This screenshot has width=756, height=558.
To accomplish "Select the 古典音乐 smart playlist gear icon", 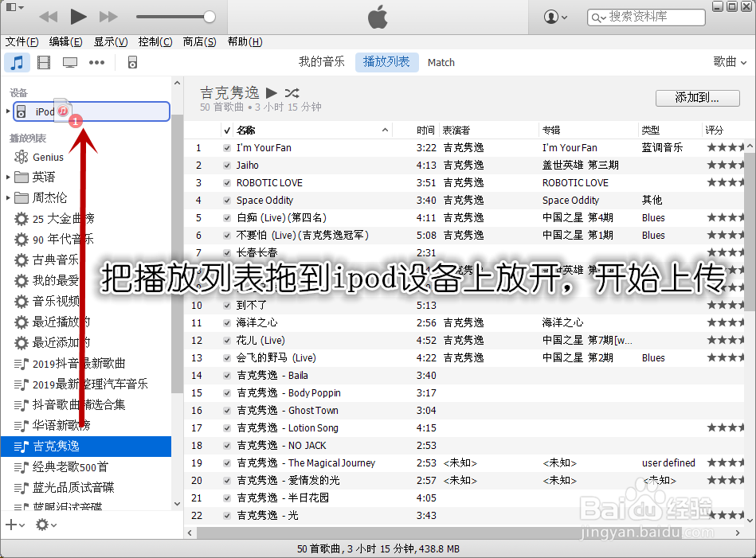I will (22, 260).
